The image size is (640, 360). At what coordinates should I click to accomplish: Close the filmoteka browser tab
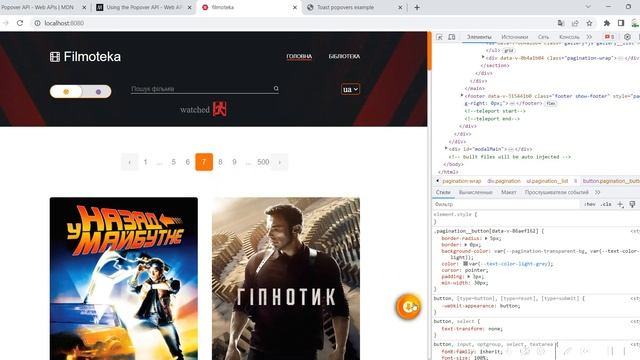(x=295, y=7)
